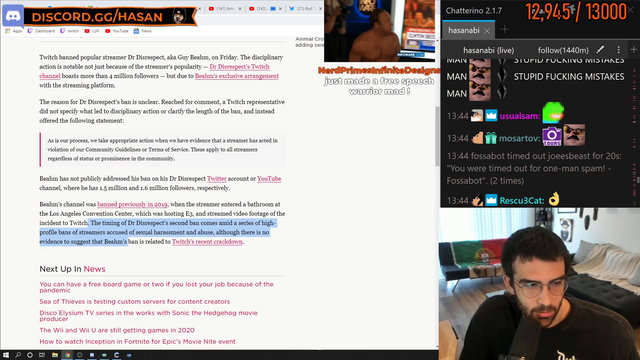Open Inception in Fortnite article link
Image resolution: width=640 pixels, height=360 pixels.
point(138,341)
